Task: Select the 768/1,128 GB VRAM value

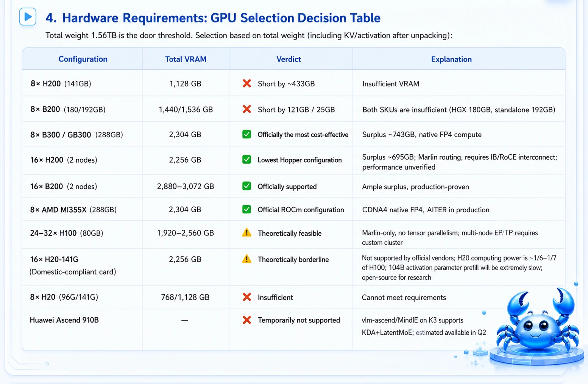Action: [x=185, y=297]
